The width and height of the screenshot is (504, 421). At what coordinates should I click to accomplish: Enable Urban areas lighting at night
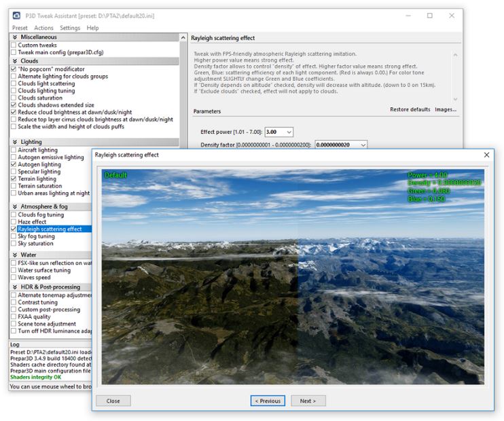point(14,193)
